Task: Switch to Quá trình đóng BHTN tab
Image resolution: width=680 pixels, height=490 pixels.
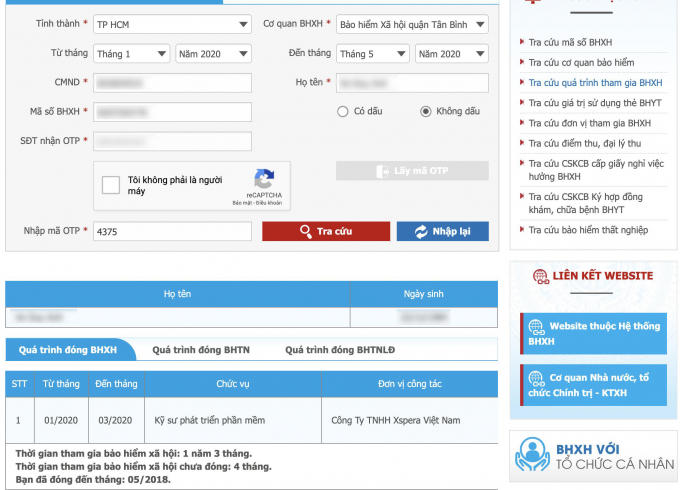Action: pos(201,350)
